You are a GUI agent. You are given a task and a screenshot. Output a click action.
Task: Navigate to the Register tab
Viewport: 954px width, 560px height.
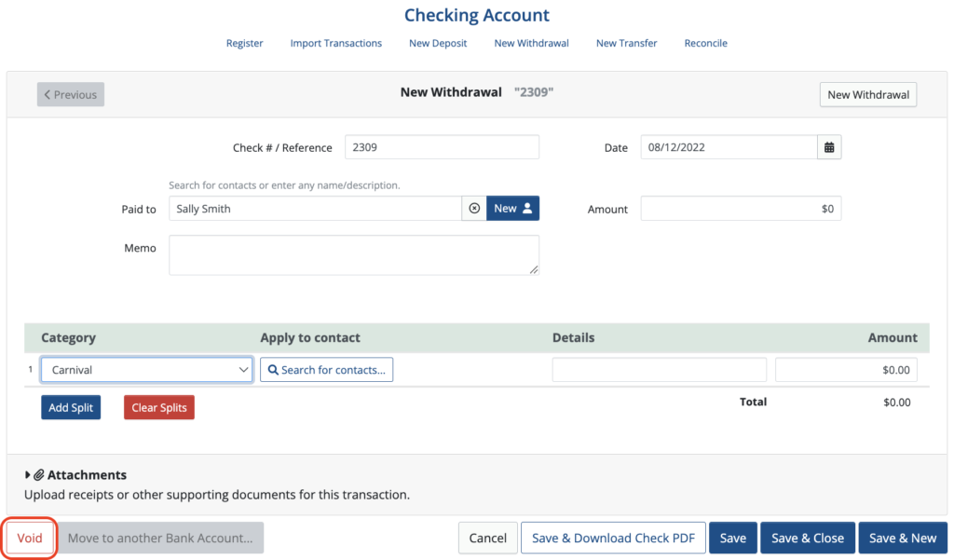(x=244, y=43)
